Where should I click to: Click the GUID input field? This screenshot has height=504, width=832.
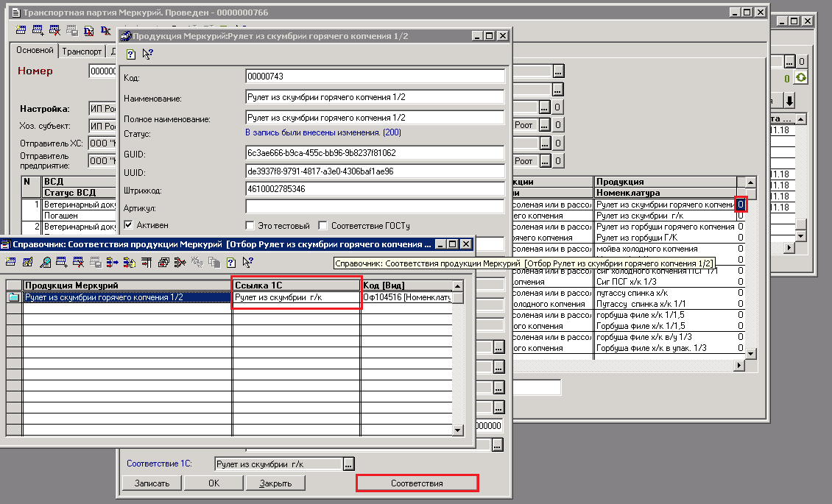pyautogui.click(x=376, y=152)
